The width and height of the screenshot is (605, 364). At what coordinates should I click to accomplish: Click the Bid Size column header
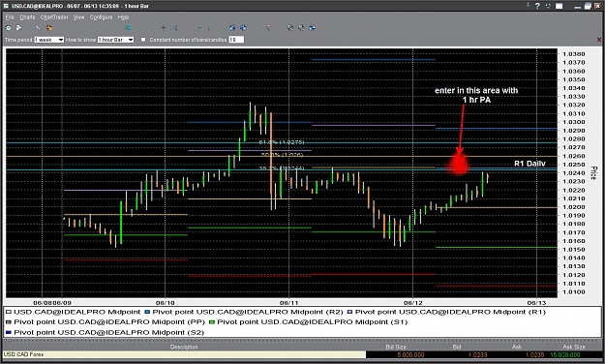pyautogui.click(x=396, y=347)
